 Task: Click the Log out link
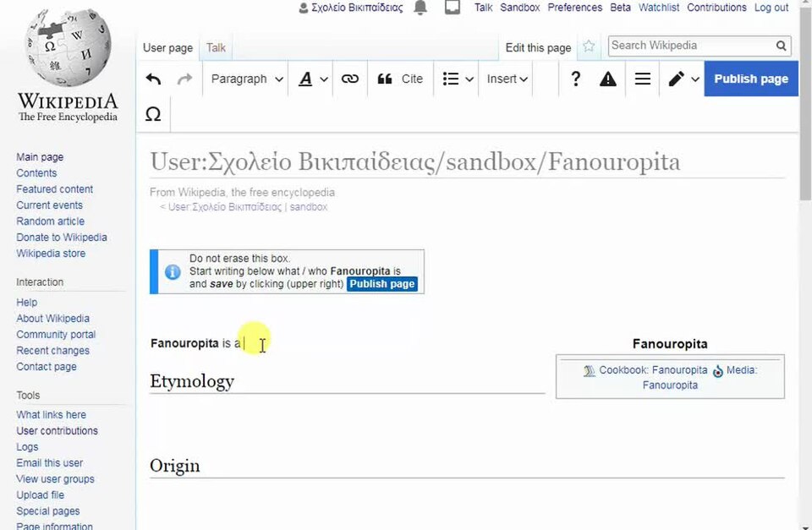(771, 8)
